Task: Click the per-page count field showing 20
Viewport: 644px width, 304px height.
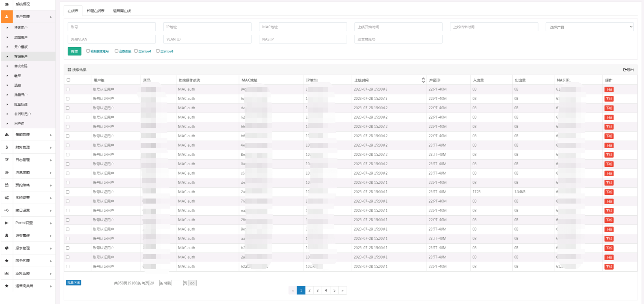Action: [154, 283]
